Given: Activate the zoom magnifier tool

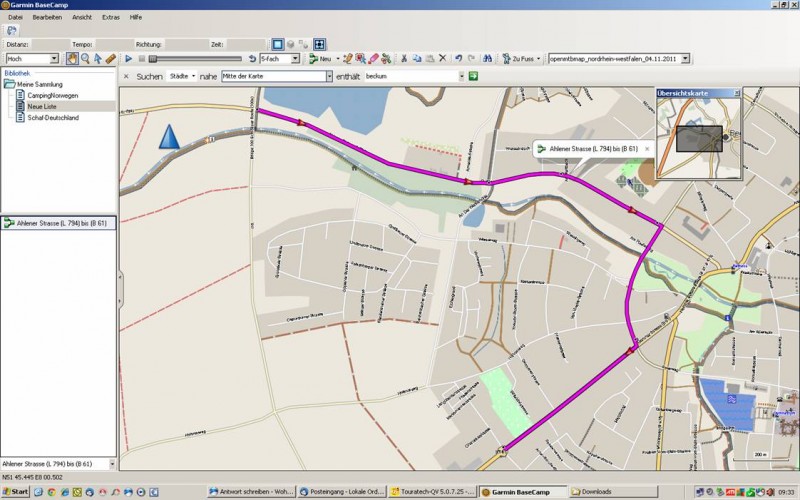Looking at the screenshot, I should pos(85,59).
